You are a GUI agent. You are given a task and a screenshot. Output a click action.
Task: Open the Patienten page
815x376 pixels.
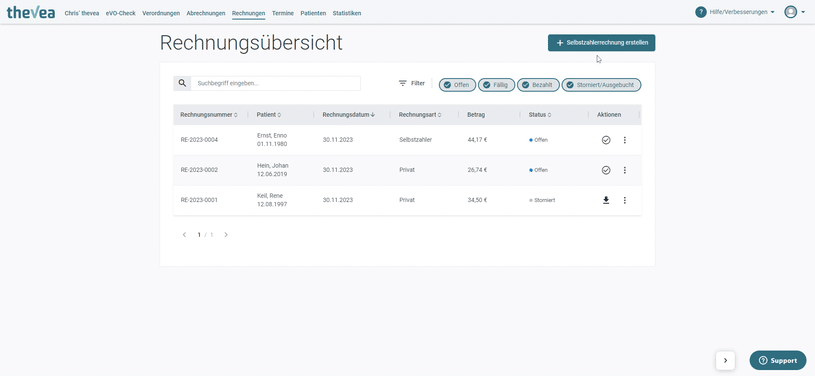click(x=313, y=13)
